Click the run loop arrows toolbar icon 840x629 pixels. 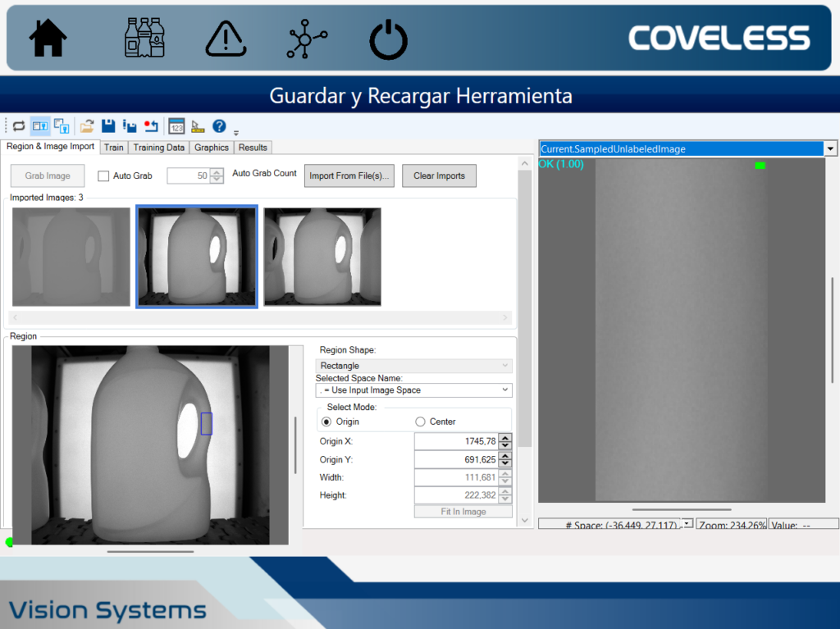tap(18, 125)
